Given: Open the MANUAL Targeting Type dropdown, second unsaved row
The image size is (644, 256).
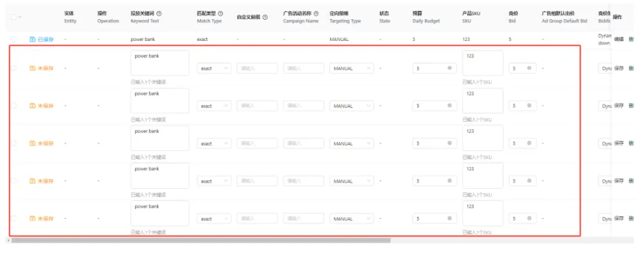Looking at the screenshot, I should 352,106.
